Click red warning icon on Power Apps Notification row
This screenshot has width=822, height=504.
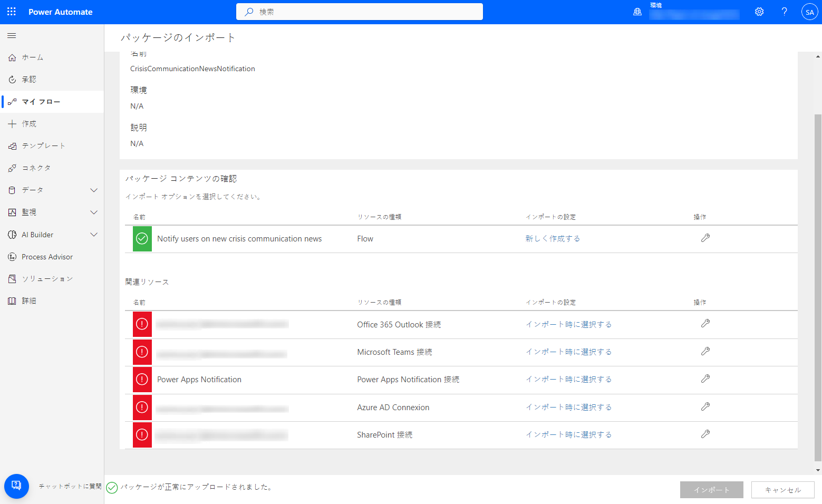142,379
